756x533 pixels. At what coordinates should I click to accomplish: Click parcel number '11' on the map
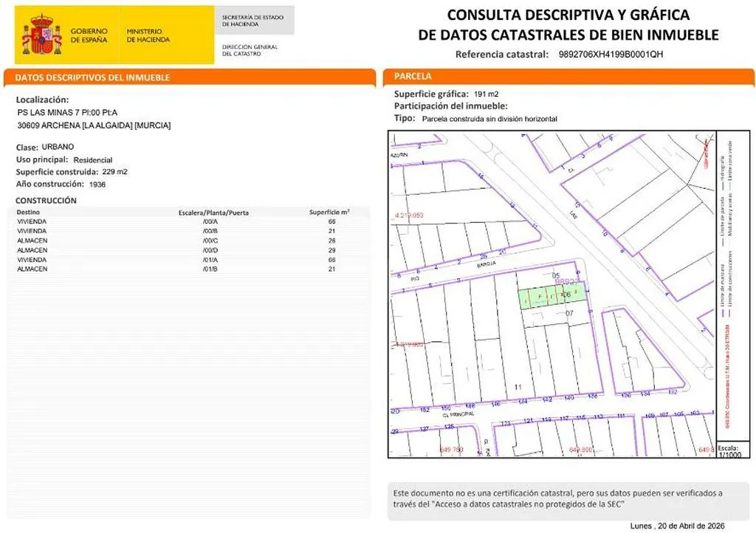[x=518, y=387]
